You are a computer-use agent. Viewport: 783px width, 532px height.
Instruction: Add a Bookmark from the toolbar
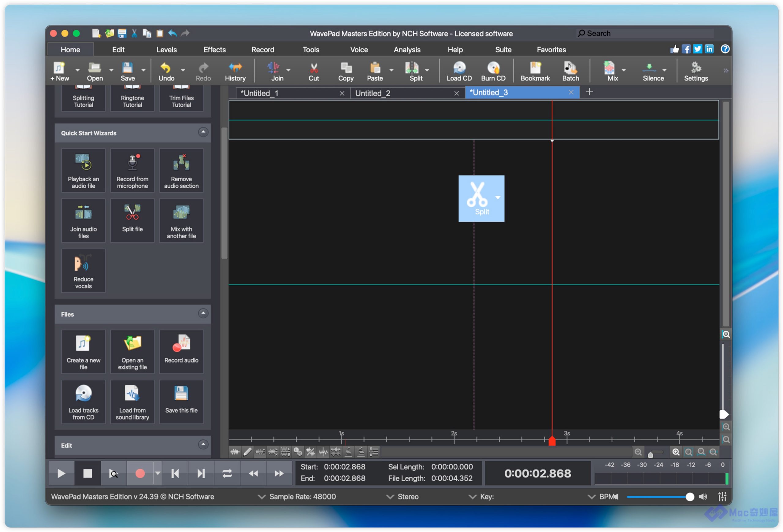(535, 71)
